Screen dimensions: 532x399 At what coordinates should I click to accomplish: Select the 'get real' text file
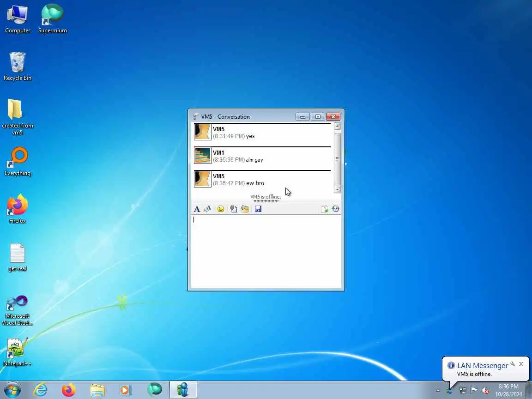[17, 257]
